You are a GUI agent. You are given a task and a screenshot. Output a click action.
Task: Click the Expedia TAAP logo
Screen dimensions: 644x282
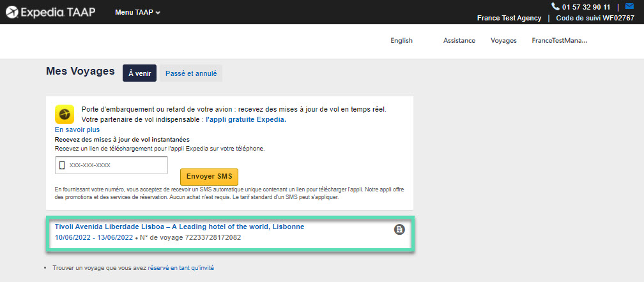pyautogui.click(x=50, y=12)
